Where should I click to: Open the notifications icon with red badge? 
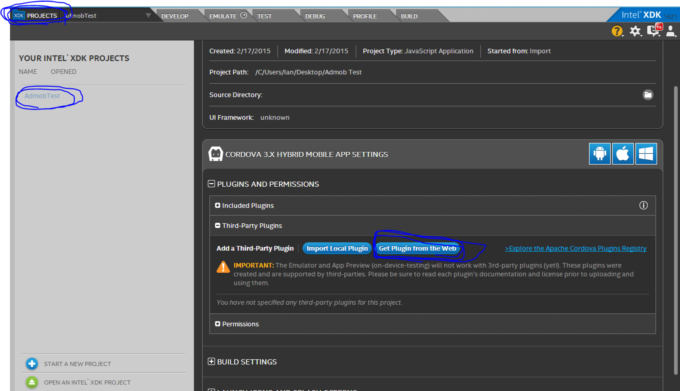pyautogui.click(x=654, y=30)
